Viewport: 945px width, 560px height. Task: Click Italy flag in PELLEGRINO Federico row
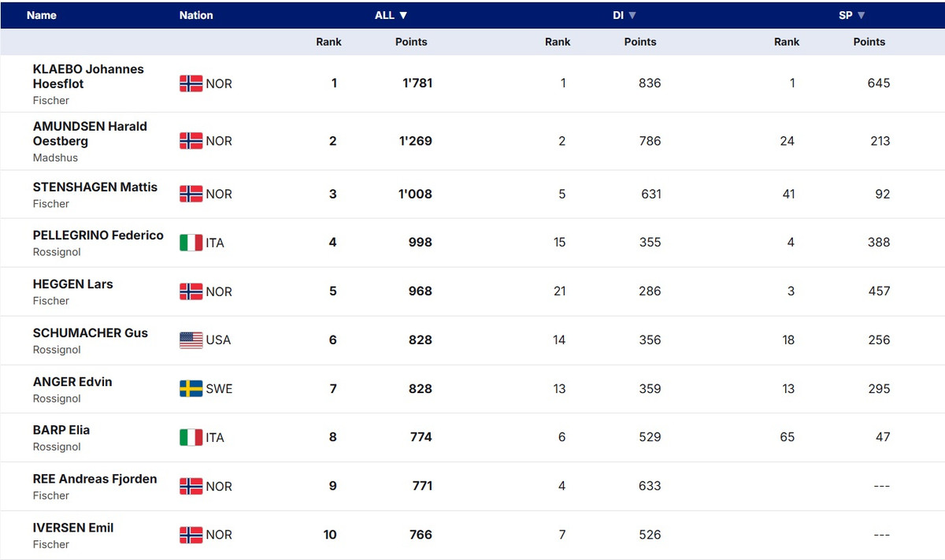[x=191, y=243]
